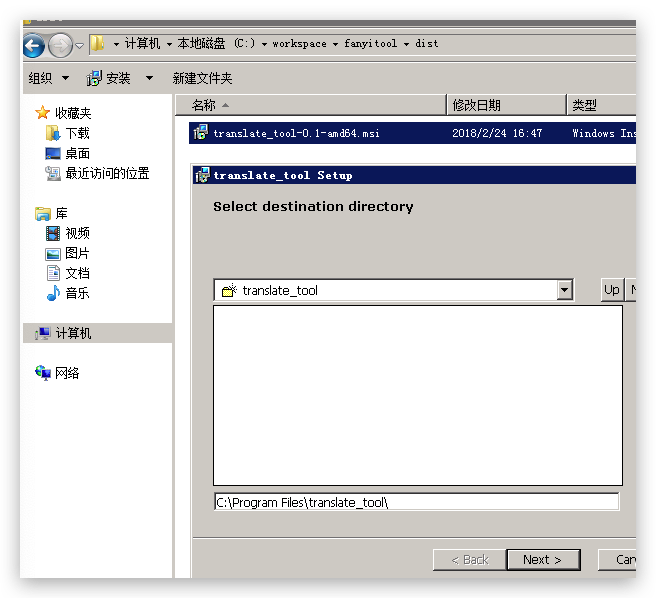The image size is (656, 598).
Task: Expand the translate_tool directory dropdown
Action: 565,290
